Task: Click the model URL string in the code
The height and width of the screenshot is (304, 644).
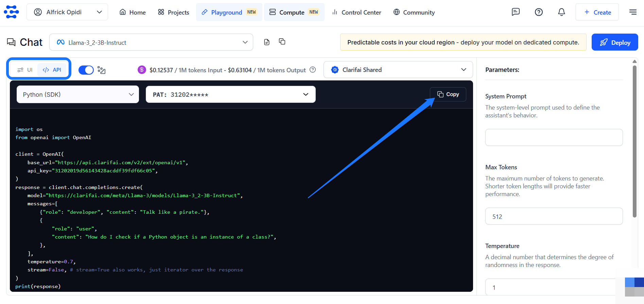Action: coord(143,195)
